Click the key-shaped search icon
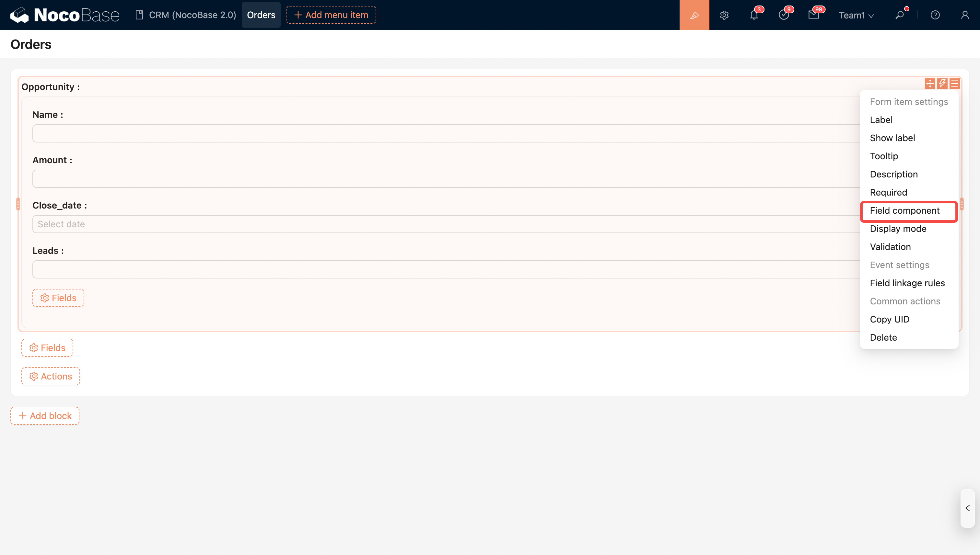The width and height of the screenshot is (980, 555). pyautogui.click(x=900, y=15)
